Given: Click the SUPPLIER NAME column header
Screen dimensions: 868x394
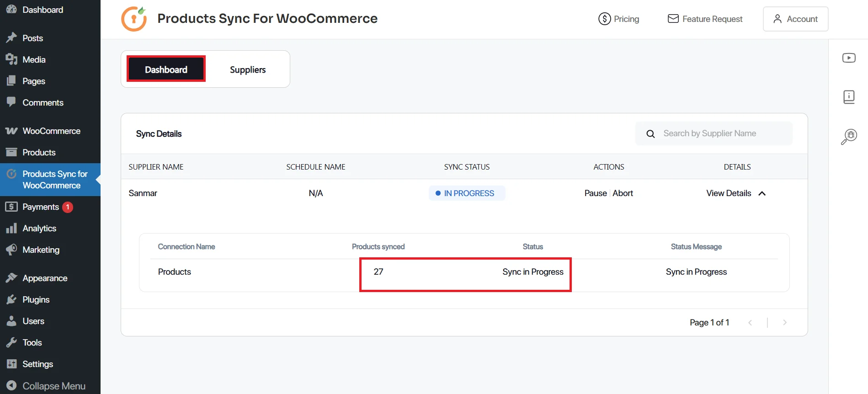Looking at the screenshot, I should tap(156, 167).
